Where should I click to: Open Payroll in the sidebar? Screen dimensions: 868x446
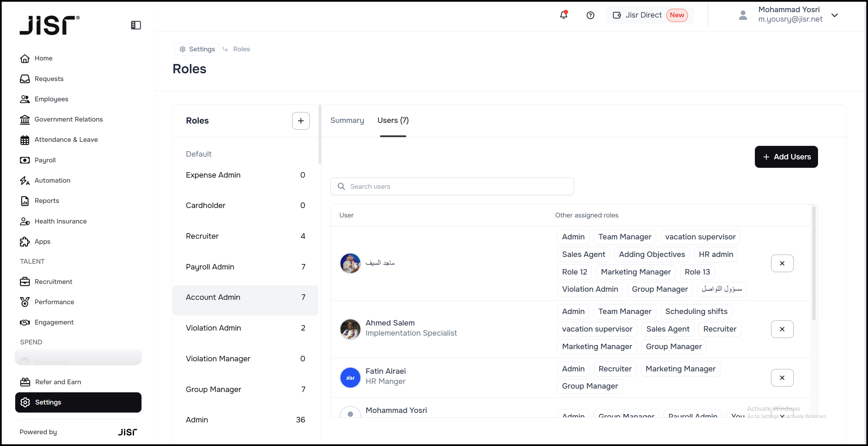(45, 160)
